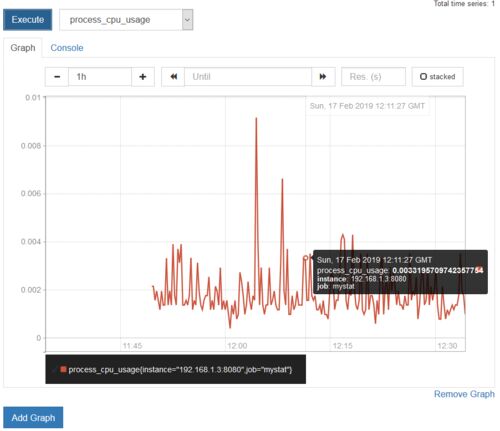Screen dimensions: 500x431
Task: Click the process_cpu_usage legend entry
Action: [180, 369]
